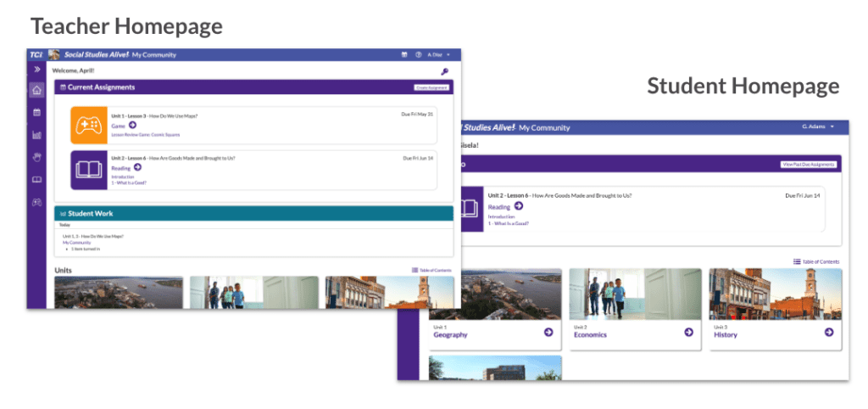Image resolution: width=868 pixels, height=409 pixels.
Task: Click My Community in student top bar
Action: [x=544, y=128]
